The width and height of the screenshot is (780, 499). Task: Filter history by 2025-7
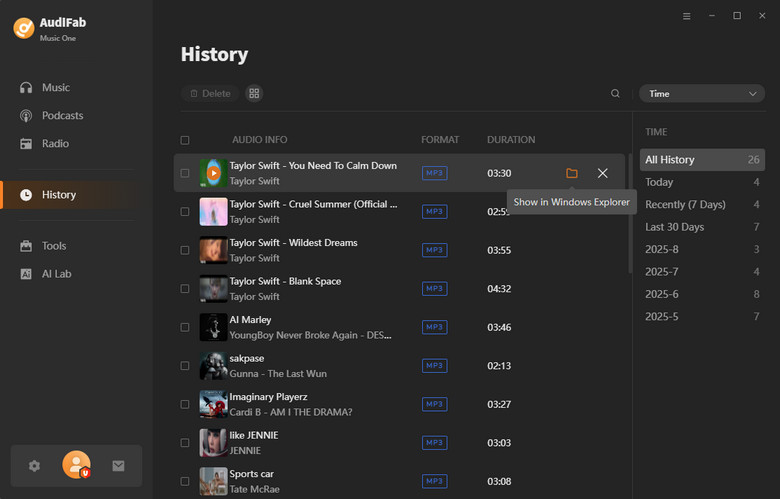point(702,272)
